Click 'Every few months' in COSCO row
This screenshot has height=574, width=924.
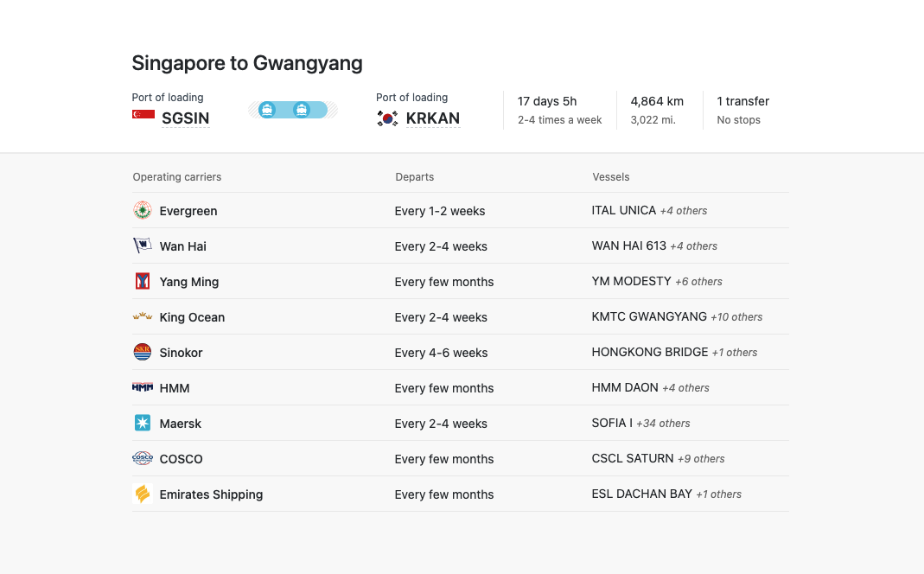(x=443, y=458)
